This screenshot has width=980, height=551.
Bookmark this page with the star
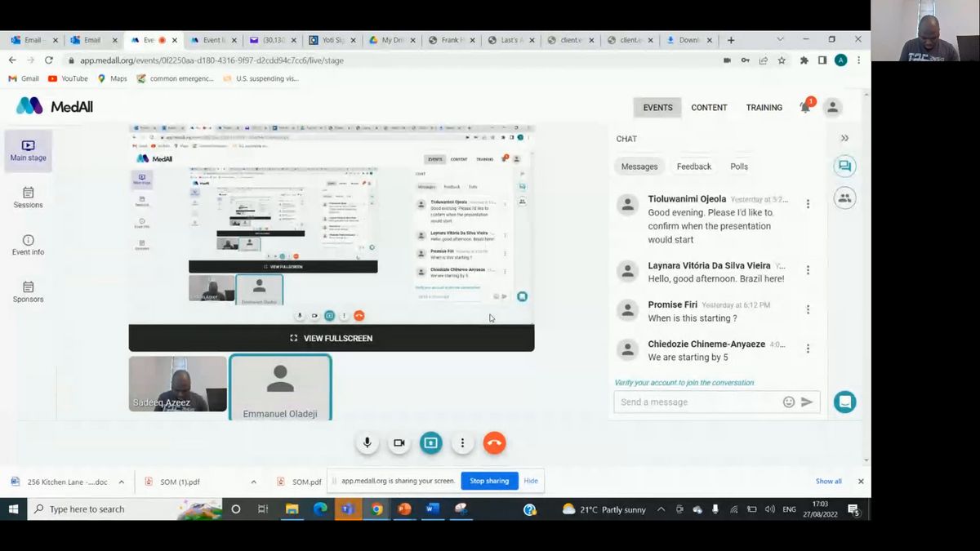(782, 60)
